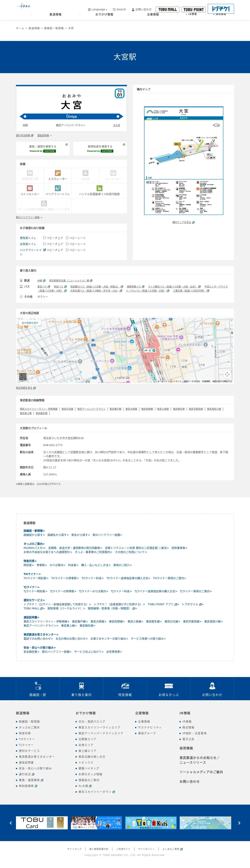
Task: Click the そごう大宮店 pin on the map
Action: pos(129,368)
